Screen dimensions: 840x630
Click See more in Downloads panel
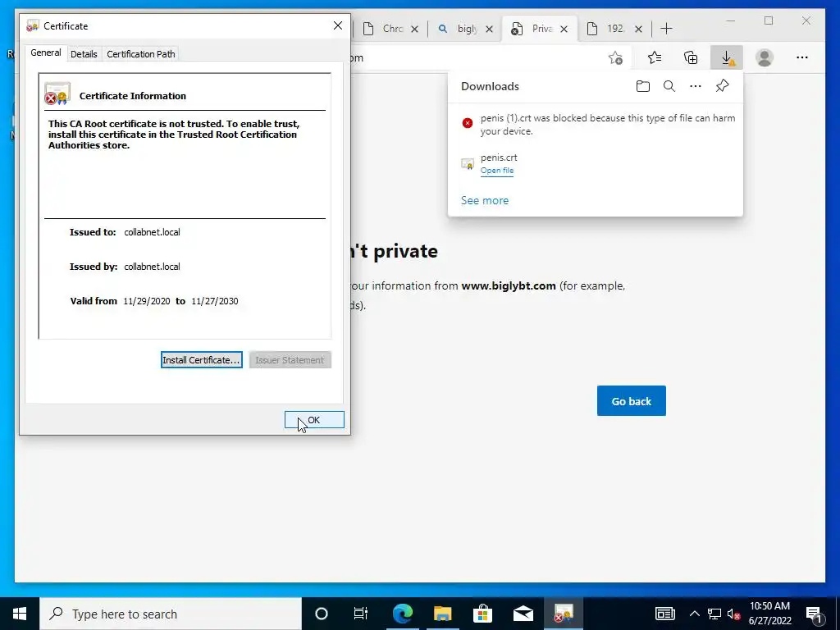click(485, 200)
